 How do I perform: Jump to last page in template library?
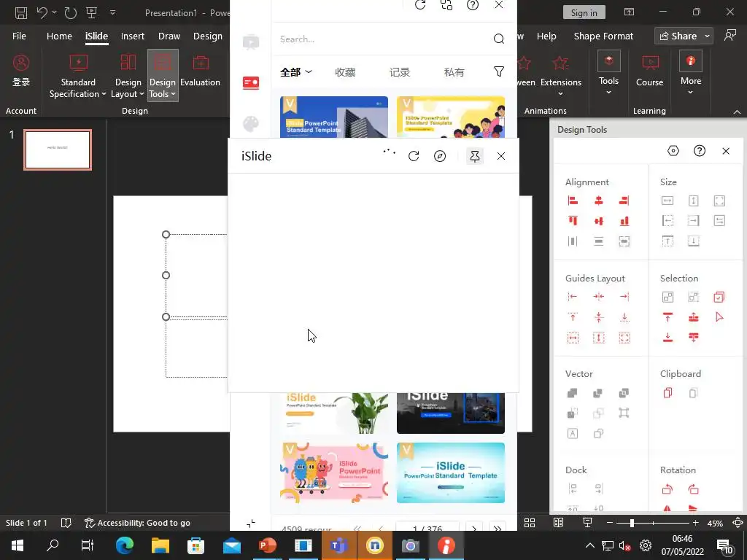pyautogui.click(x=497, y=528)
